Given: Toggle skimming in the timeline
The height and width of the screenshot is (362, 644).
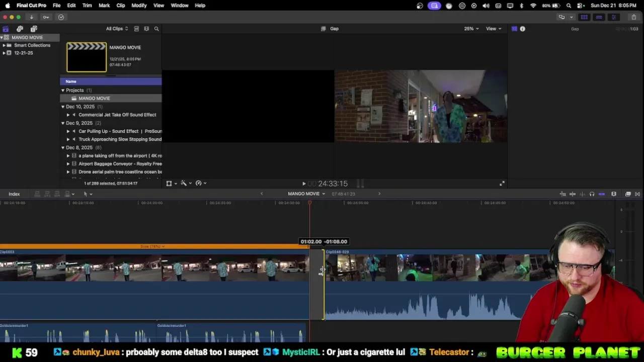Looking at the screenshot, I should click(x=573, y=194).
